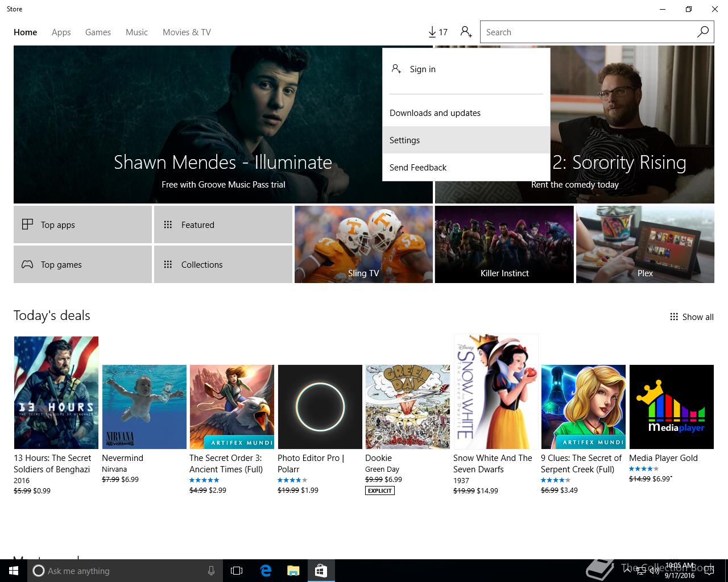Screen dimensions: 728x582
Task: Click the Show all grid icon
Action: point(674,317)
